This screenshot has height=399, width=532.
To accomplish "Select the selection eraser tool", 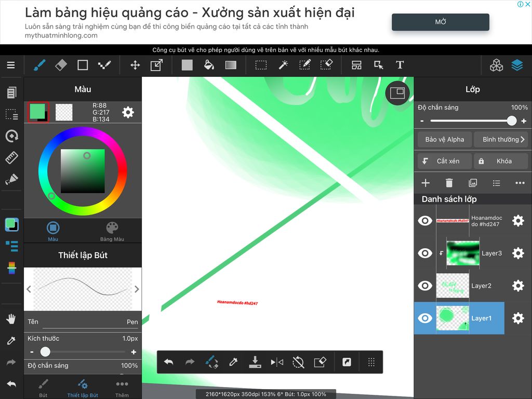I will tap(326, 65).
